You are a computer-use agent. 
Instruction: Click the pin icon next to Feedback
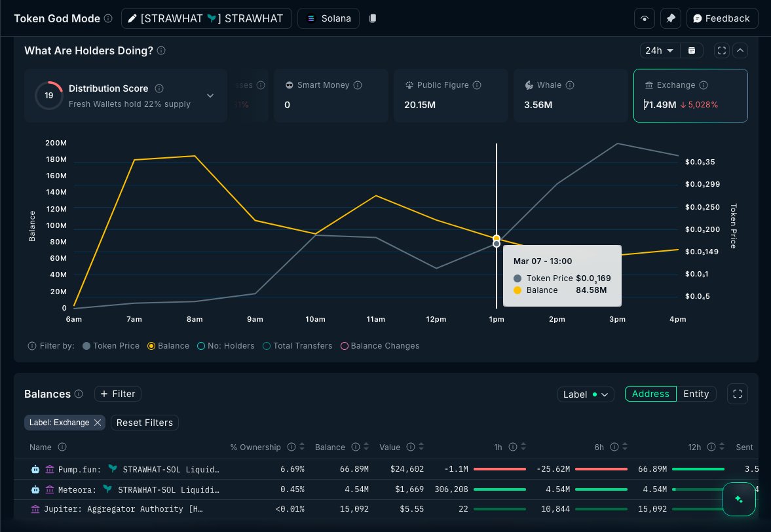pos(670,18)
